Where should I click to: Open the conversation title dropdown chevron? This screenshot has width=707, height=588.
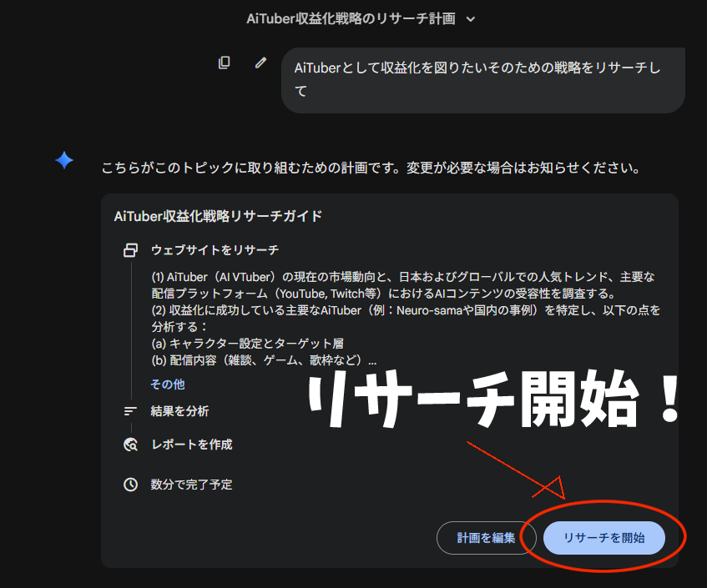(471, 19)
